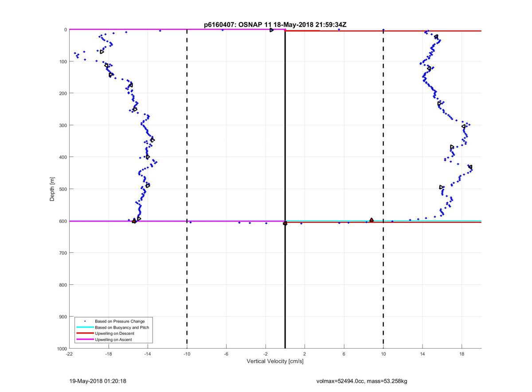Screen dimensions: 532x392
Task: Click the red line swatch in the legend
Action: click(x=85, y=334)
